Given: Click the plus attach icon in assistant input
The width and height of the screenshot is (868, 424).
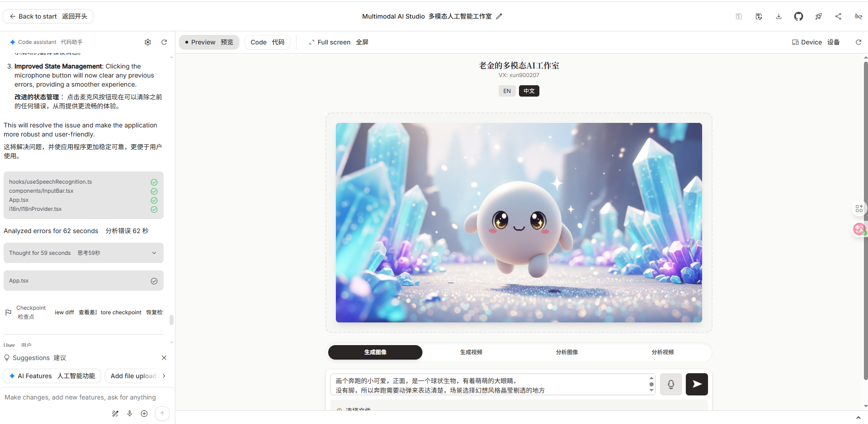Looking at the screenshot, I should point(144,414).
